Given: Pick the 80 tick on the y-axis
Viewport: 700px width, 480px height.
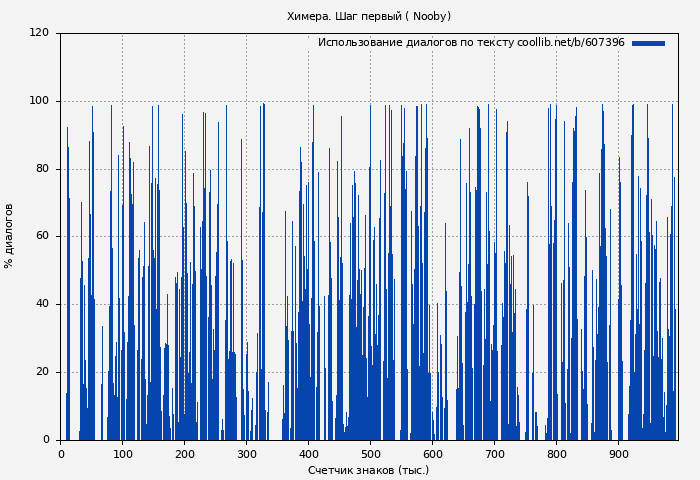Looking at the screenshot, I should tap(42, 169).
